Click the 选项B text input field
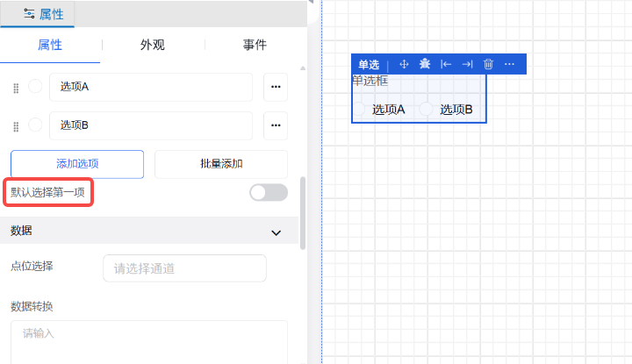The width and height of the screenshot is (632, 364). 151,125
